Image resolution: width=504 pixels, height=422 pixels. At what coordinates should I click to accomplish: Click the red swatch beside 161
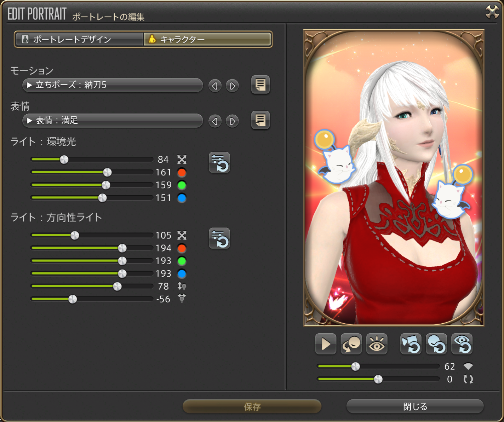[x=182, y=173]
